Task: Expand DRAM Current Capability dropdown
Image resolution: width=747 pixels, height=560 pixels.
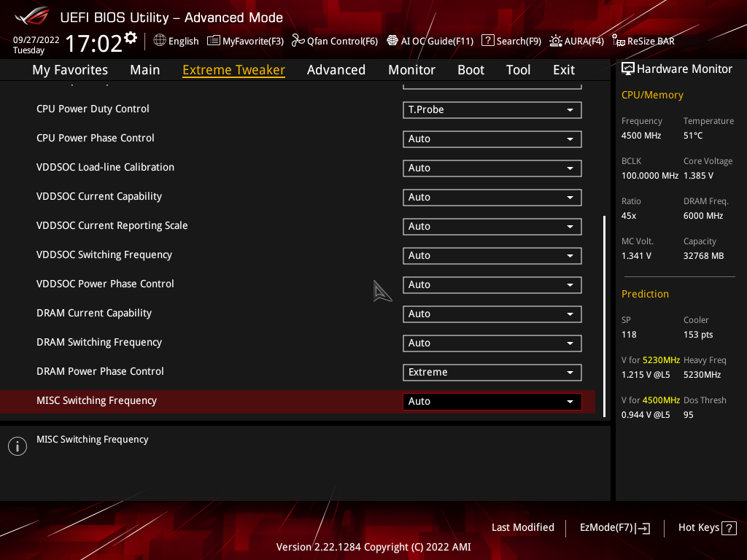Action: point(492,314)
